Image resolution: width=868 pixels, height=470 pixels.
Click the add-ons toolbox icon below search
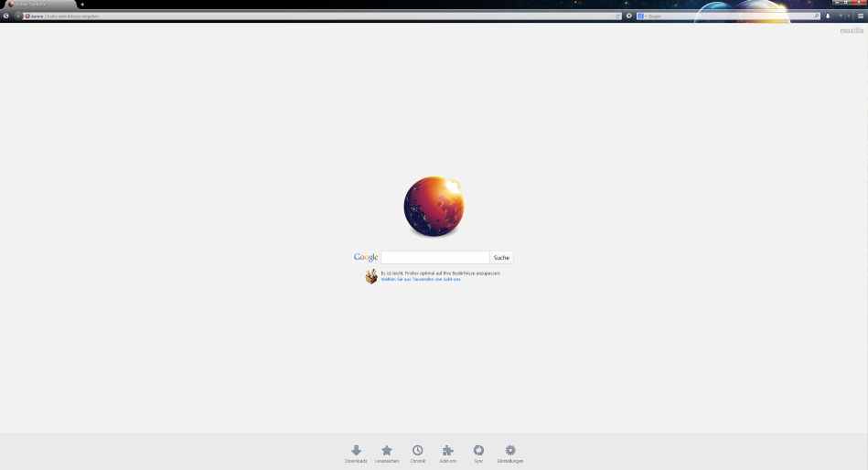click(371, 276)
